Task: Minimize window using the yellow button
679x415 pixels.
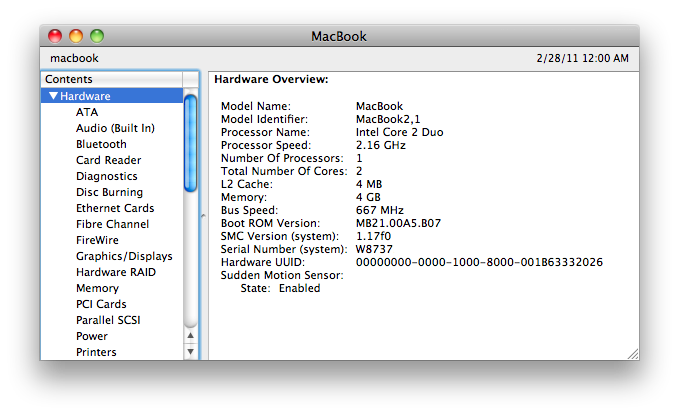Action: pos(76,36)
